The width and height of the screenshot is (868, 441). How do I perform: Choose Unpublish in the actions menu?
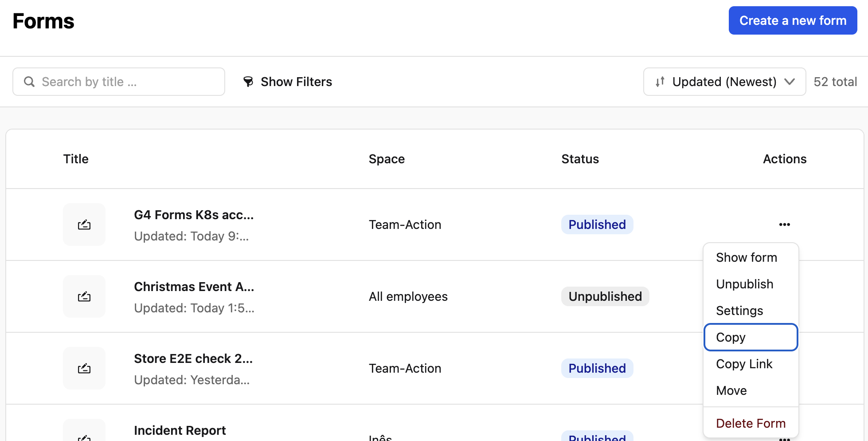click(751, 284)
